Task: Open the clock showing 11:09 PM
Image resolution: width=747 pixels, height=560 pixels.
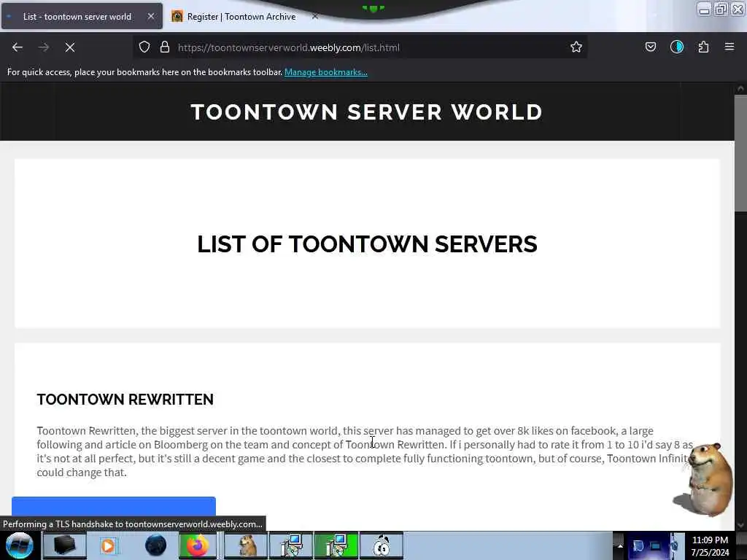Action: (710, 545)
